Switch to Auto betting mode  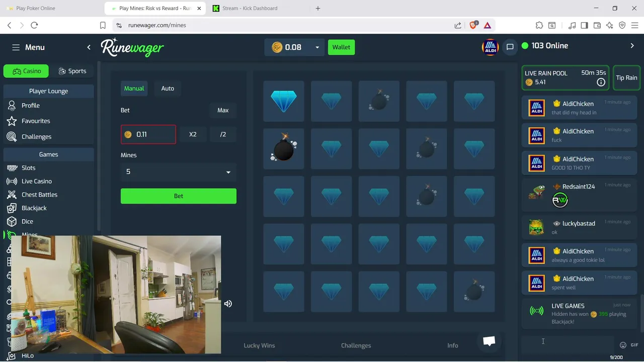(x=168, y=88)
